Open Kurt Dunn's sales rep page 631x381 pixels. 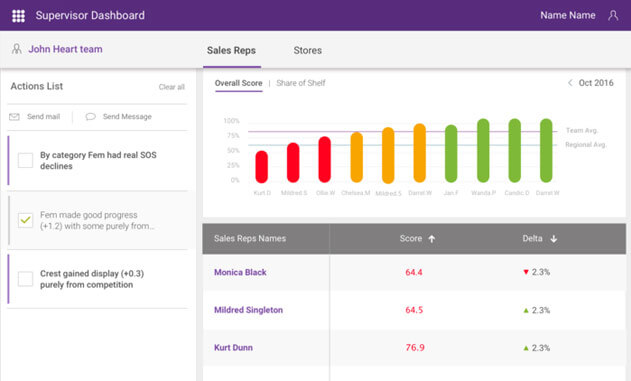(233, 348)
